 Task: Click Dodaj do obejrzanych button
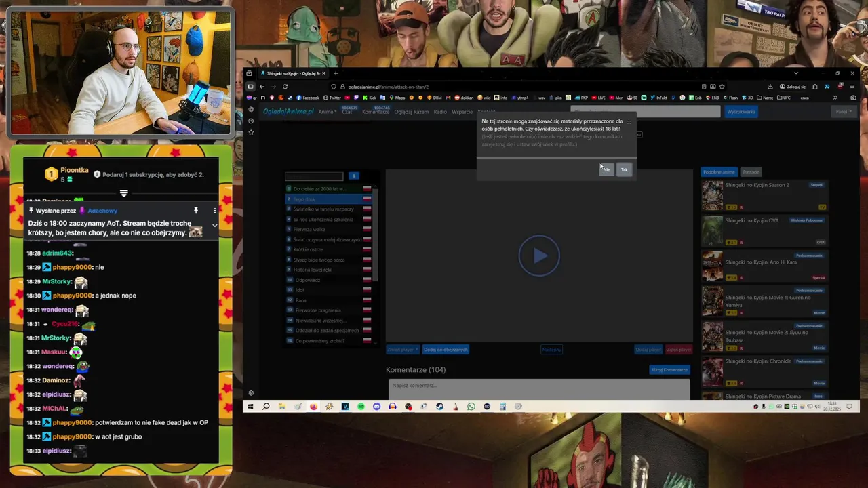446,350
